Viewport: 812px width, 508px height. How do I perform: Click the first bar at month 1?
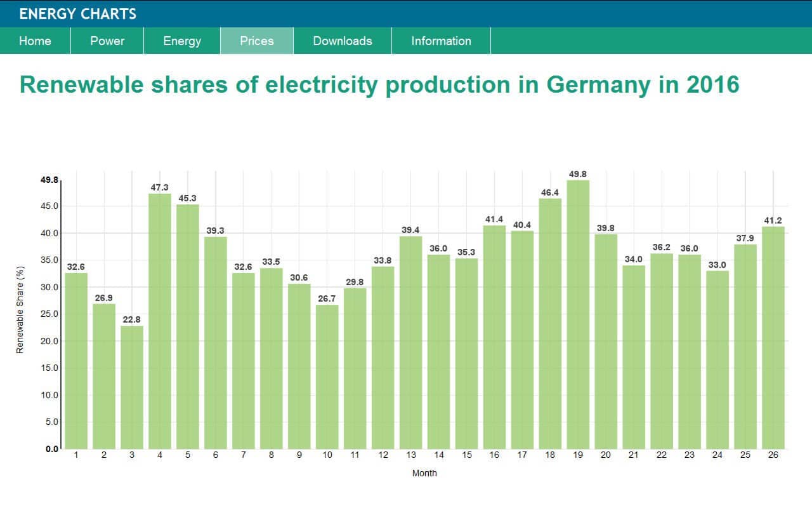(76, 361)
